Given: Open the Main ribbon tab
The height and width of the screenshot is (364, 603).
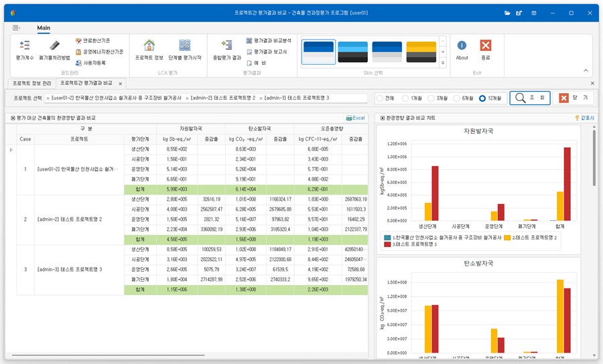Looking at the screenshot, I should pyautogui.click(x=44, y=27).
